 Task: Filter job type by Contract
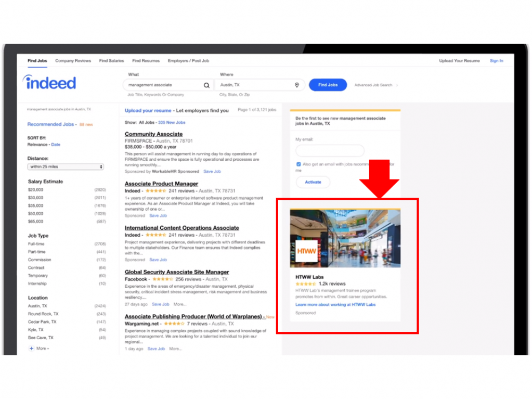click(36, 268)
